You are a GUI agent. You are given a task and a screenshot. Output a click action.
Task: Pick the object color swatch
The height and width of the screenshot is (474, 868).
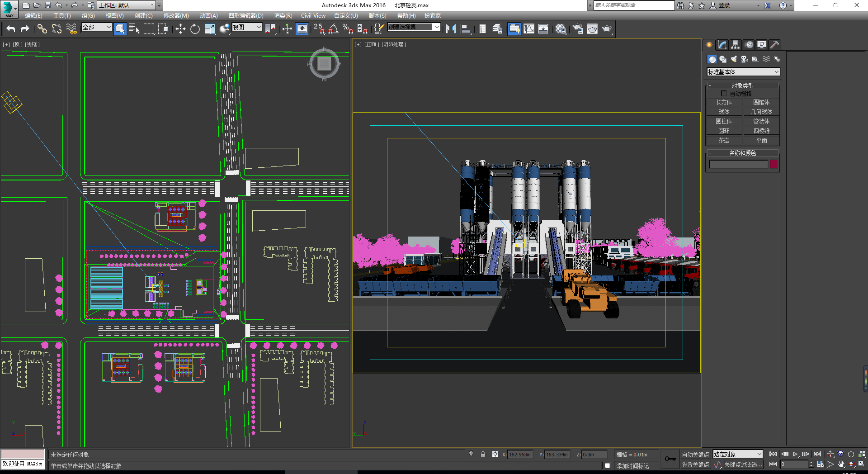774,164
